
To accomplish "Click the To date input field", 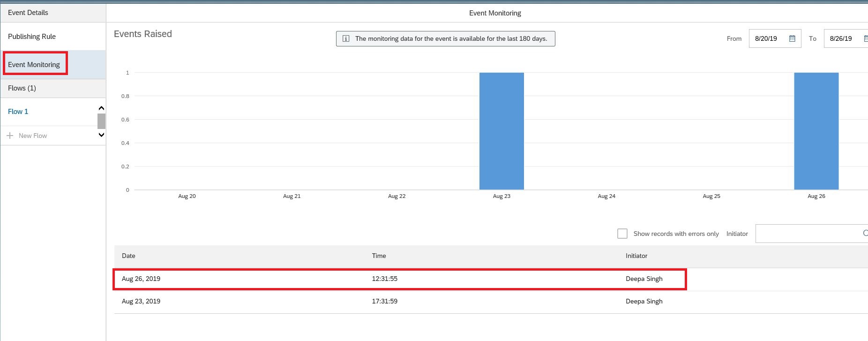I will 846,38.
